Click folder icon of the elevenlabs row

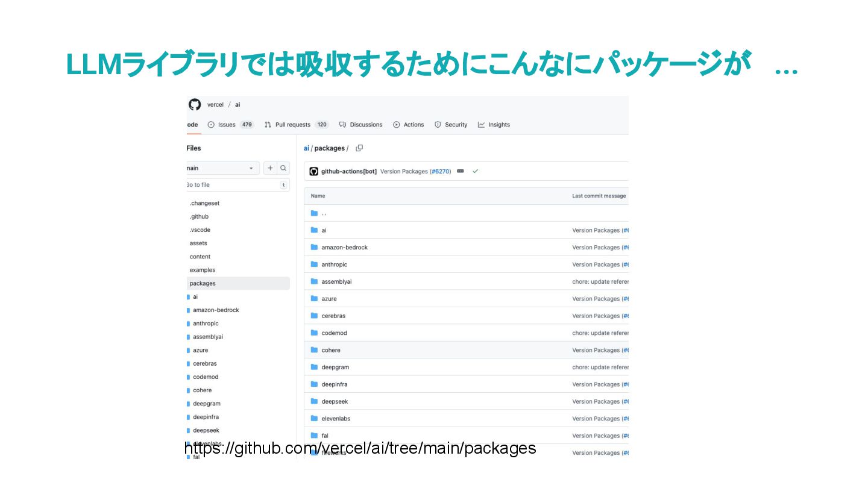(x=314, y=419)
